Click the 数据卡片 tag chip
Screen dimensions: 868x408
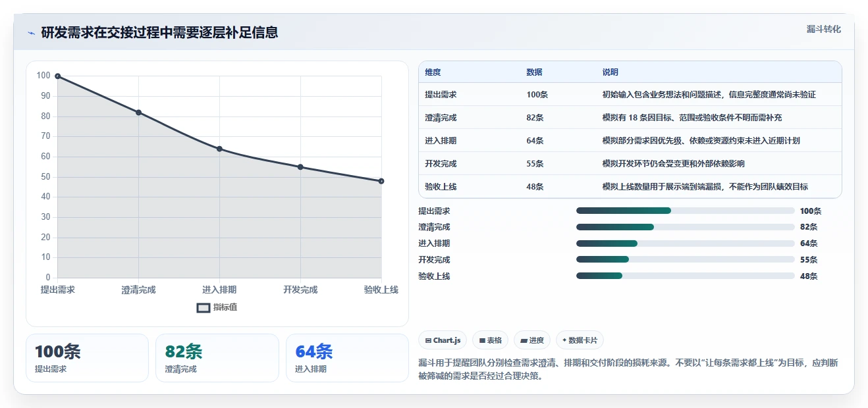[580, 340]
